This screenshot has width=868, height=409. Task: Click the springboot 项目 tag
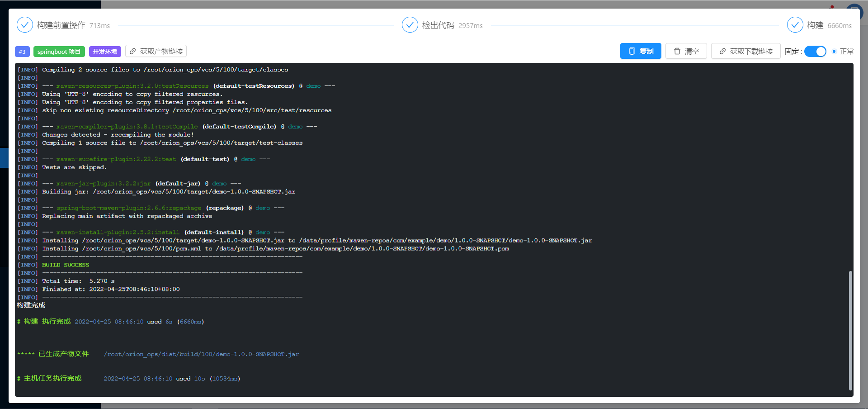(59, 52)
